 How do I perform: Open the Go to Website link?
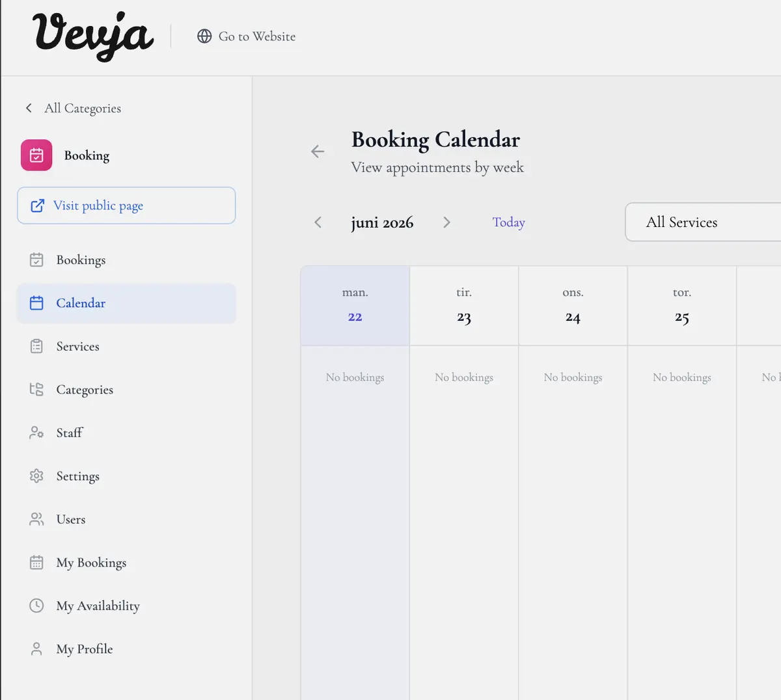246,36
